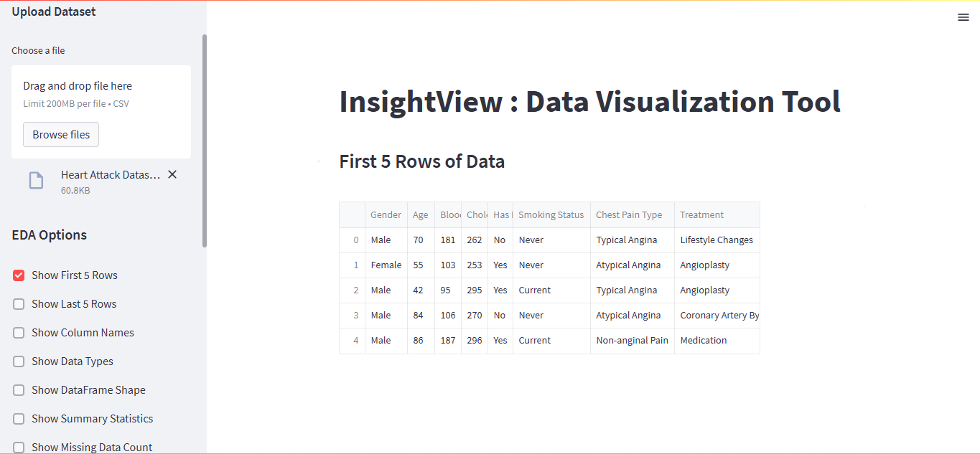Click the sidebar vertical scrollbar

pyautogui.click(x=205, y=141)
